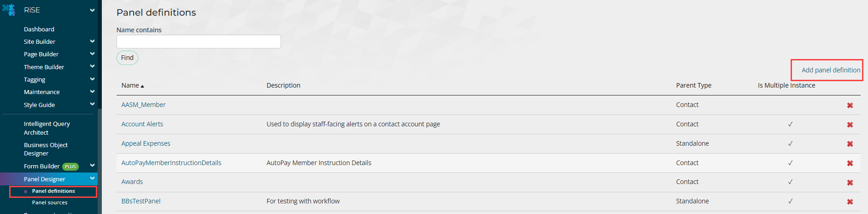The width and height of the screenshot is (868, 214).
Task: Open the Account Alerts panel link
Action: pyautogui.click(x=142, y=124)
